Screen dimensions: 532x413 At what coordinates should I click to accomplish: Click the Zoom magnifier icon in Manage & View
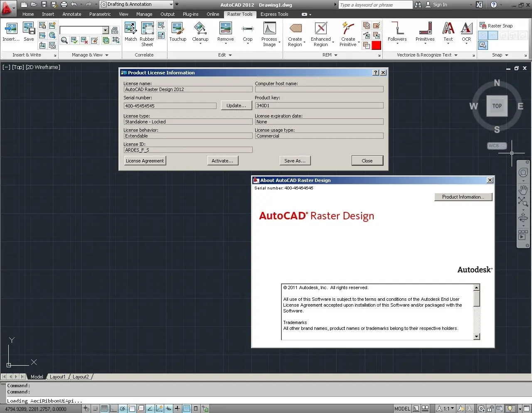pyautogui.click(x=64, y=40)
